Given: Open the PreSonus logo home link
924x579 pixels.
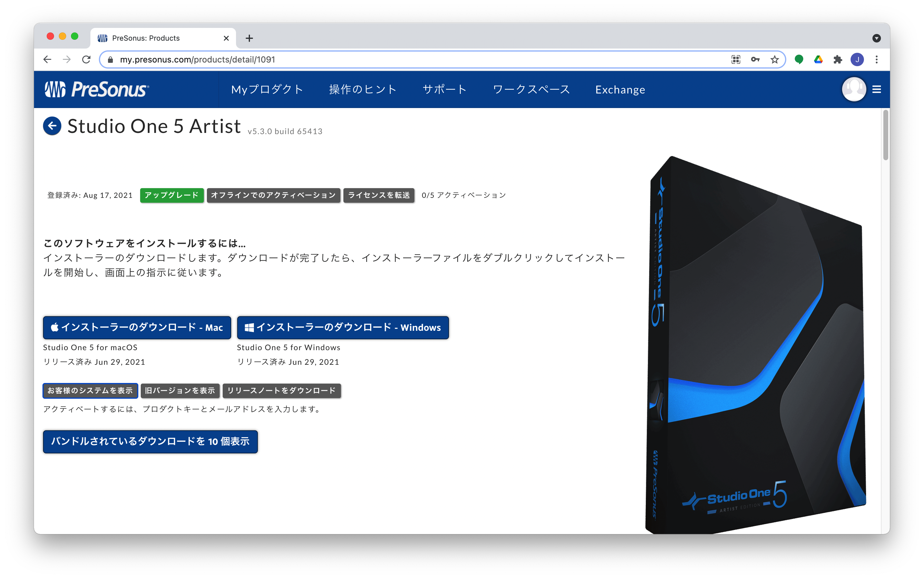Looking at the screenshot, I should coord(97,89).
